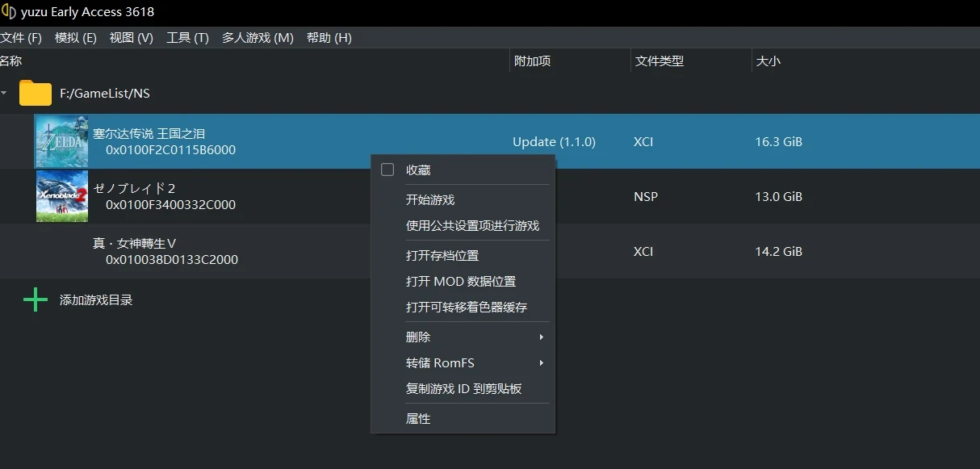This screenshot has width=980, height=469.
Task: Click the 14.2 GiB size cell
Action: [778, 251]
